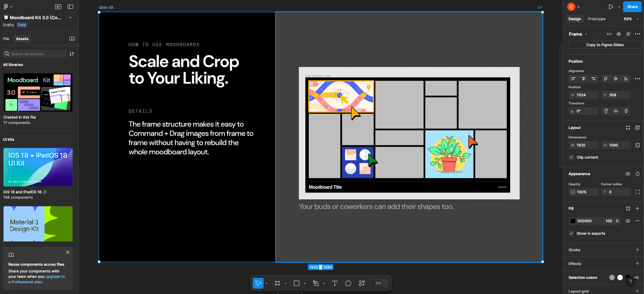Screen dimensions: 644x294
Task: Select the Text tool
Action: [335, 283]
